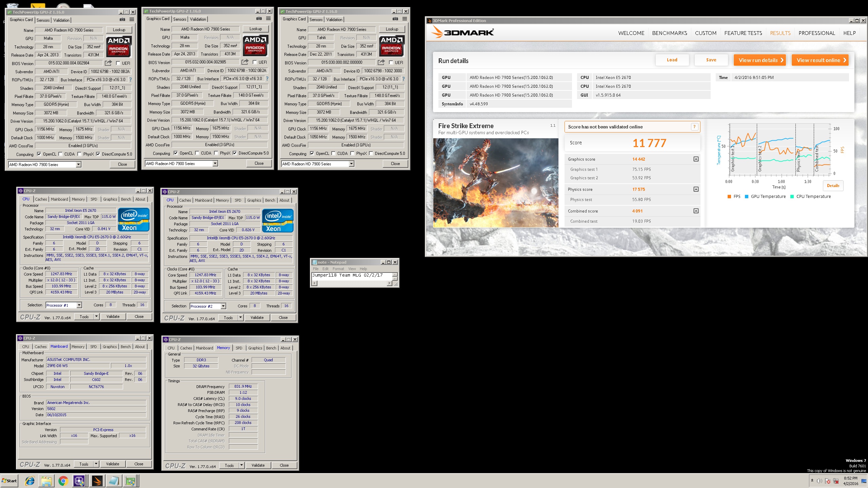Toggle DirectCompute 5.0 checkbox in GPU-Z window with BIOS 002985
Screen dimensions: 868x488
coord(235,153)
